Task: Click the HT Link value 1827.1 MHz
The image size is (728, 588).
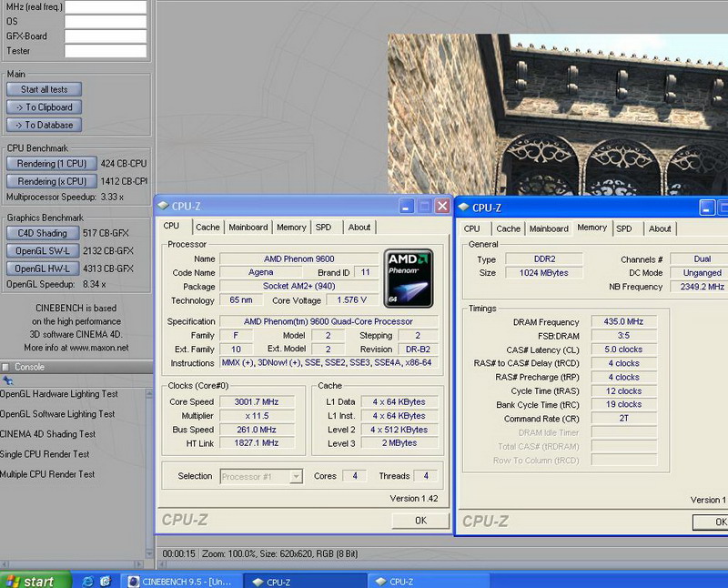Action: (x=257, y=442)
